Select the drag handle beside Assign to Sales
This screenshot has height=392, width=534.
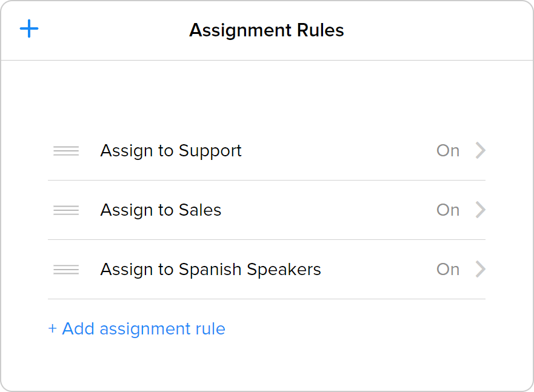66,210
